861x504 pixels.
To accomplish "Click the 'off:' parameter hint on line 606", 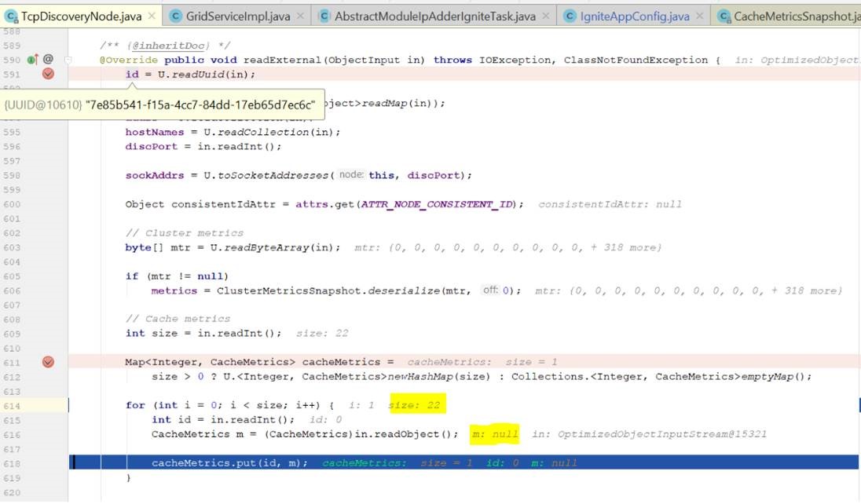I will coord(490,290).
